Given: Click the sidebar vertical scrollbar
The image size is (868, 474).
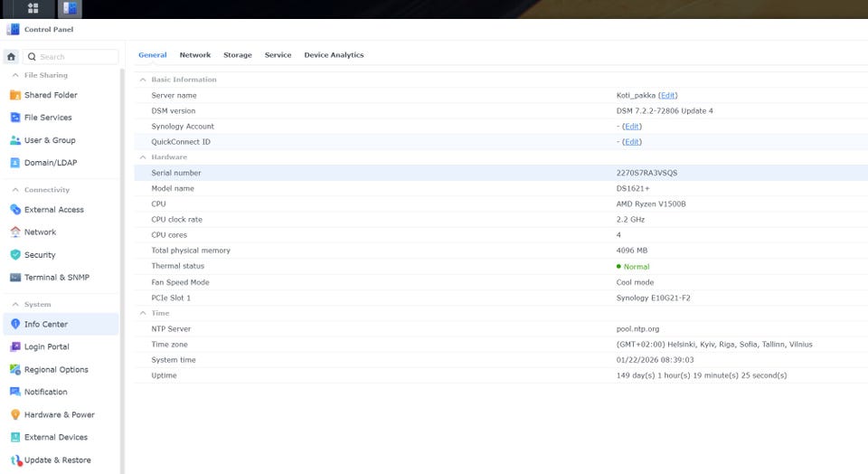Looking at the screenshot, I should [122, 271].
